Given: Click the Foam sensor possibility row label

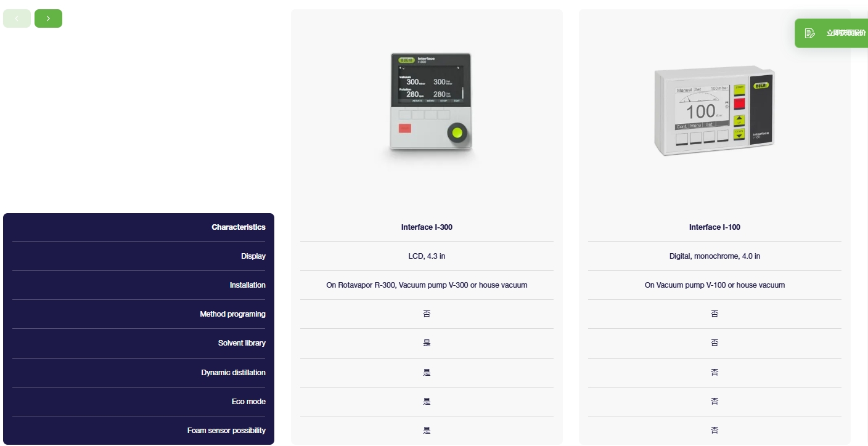Looking at the screenshot, I should coord(226,431).
